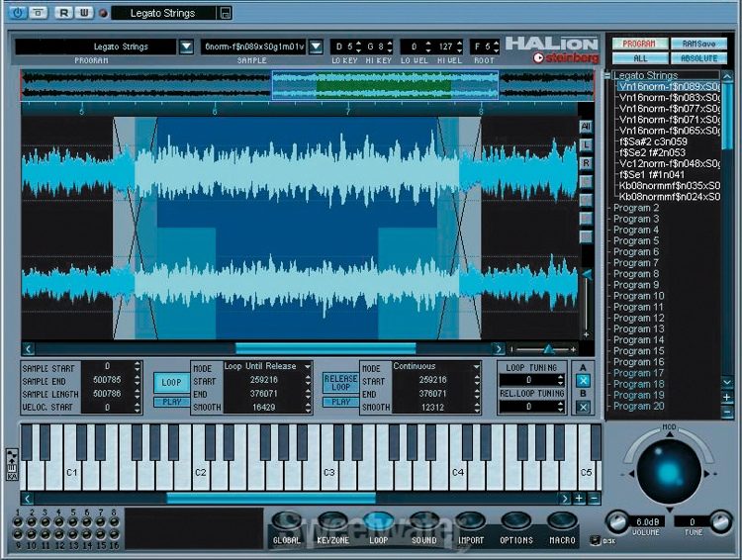Step the Root key F5 arrows

(x=496, y=47)
